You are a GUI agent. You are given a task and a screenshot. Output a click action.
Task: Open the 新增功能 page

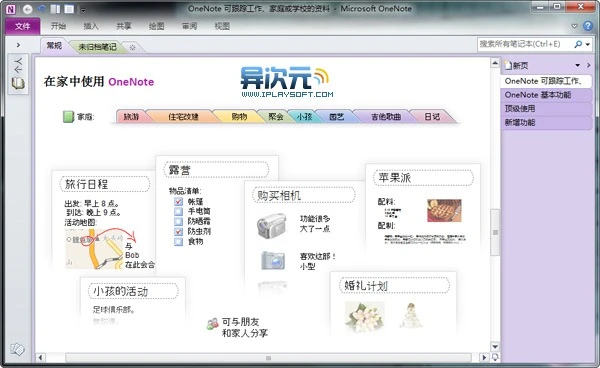click(546, 122)
